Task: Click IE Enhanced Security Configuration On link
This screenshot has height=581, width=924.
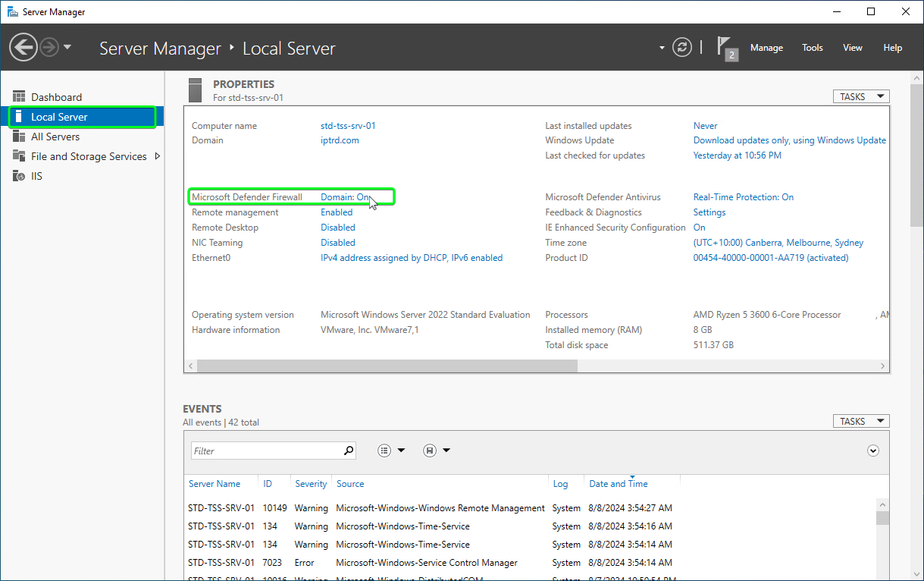Action: point(700,228)
